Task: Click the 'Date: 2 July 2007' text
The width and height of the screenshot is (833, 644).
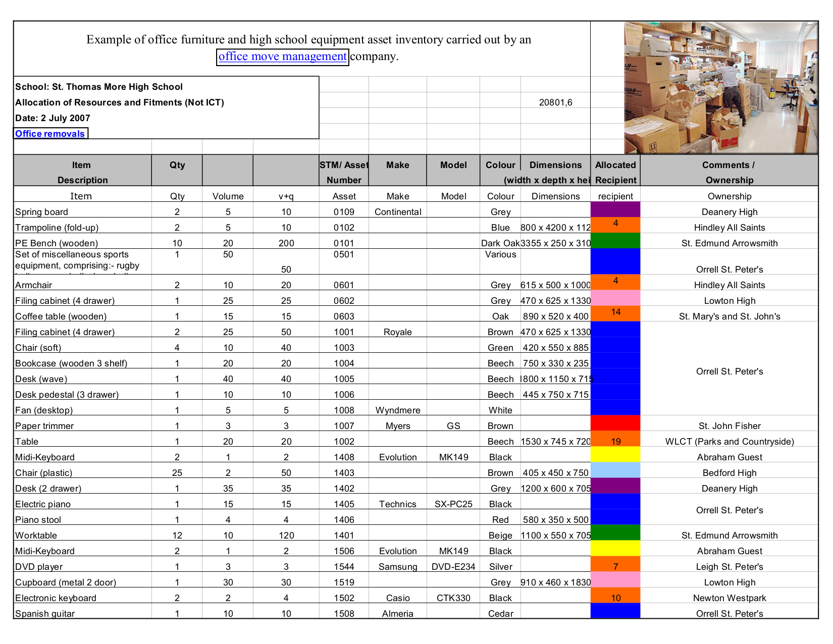Action: point(53,118)
